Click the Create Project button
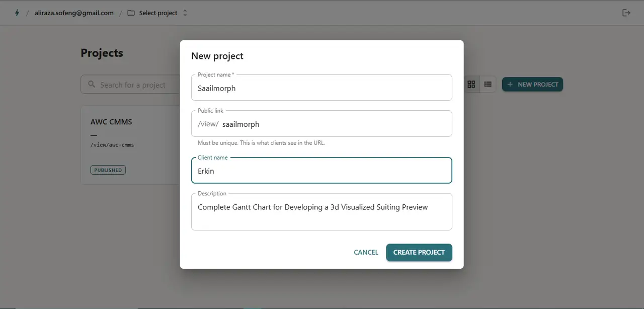 pos(419,252)
